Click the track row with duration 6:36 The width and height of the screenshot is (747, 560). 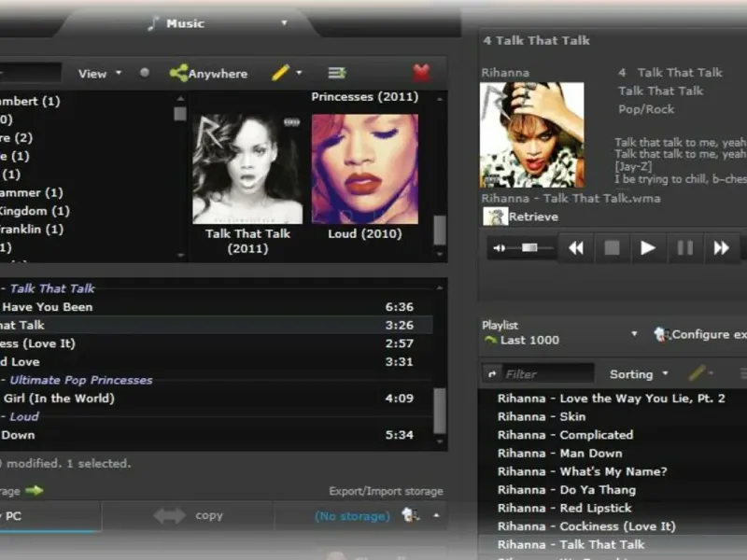[x=217, y=307]
